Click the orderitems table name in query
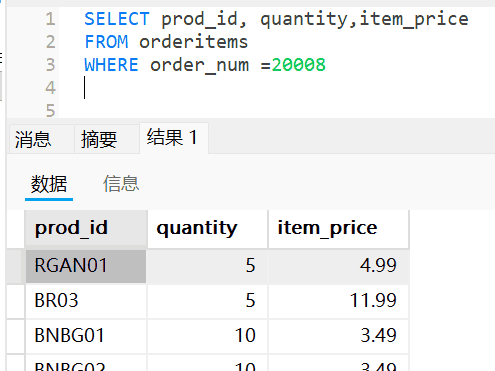Viewport: 495px width, 371px height. coord(194,42)
